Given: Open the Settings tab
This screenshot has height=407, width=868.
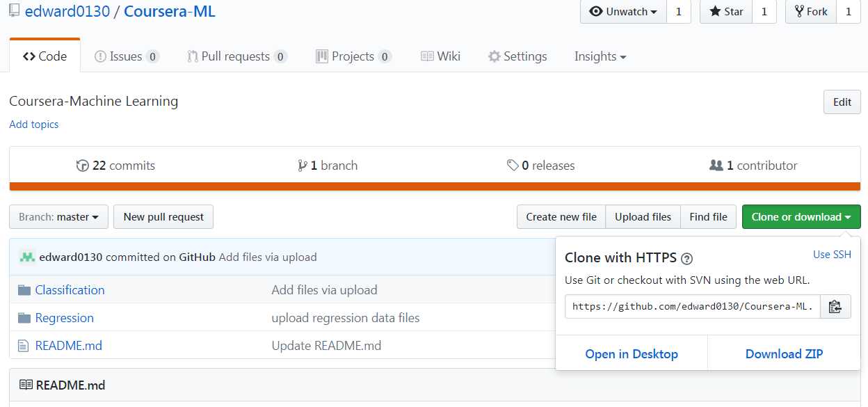Looking at the screenshot, I should click(517, 56).
